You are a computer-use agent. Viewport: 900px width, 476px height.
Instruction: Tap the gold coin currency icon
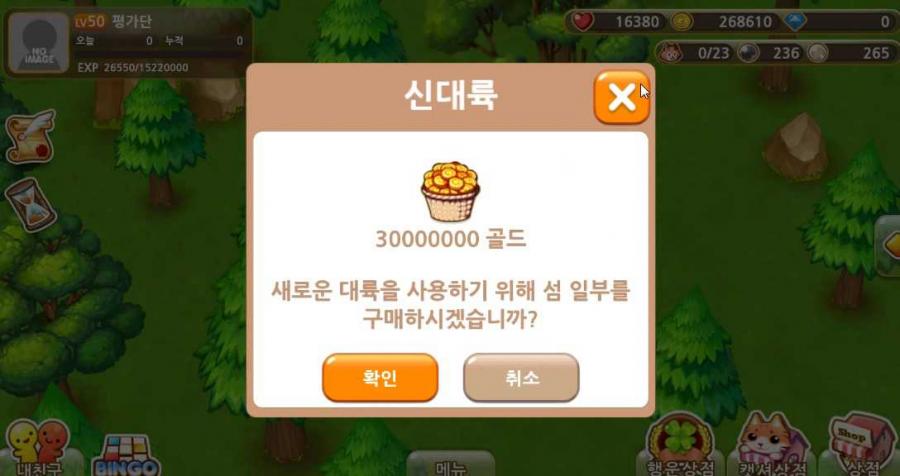click(682, 22)
